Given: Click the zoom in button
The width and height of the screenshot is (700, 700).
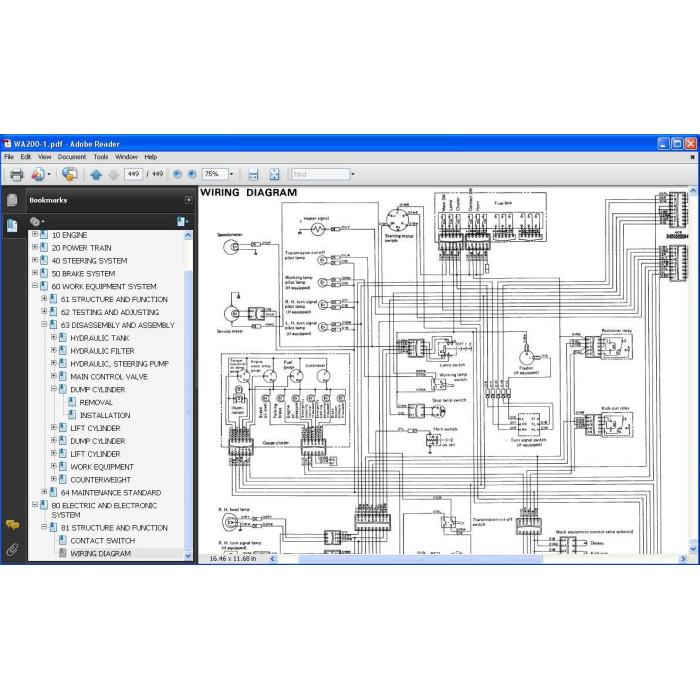Looking at the screenshot, I should (192, 174).
